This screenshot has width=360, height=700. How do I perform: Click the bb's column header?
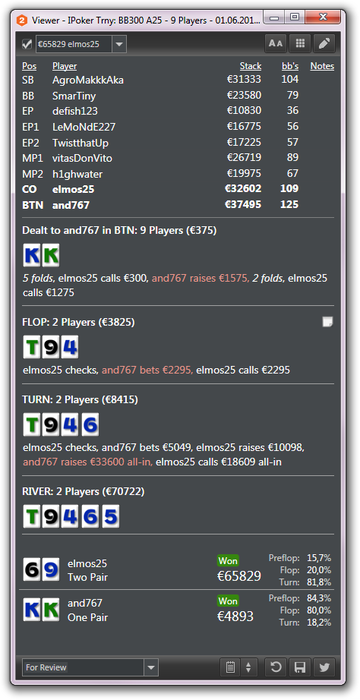[290, 66]
